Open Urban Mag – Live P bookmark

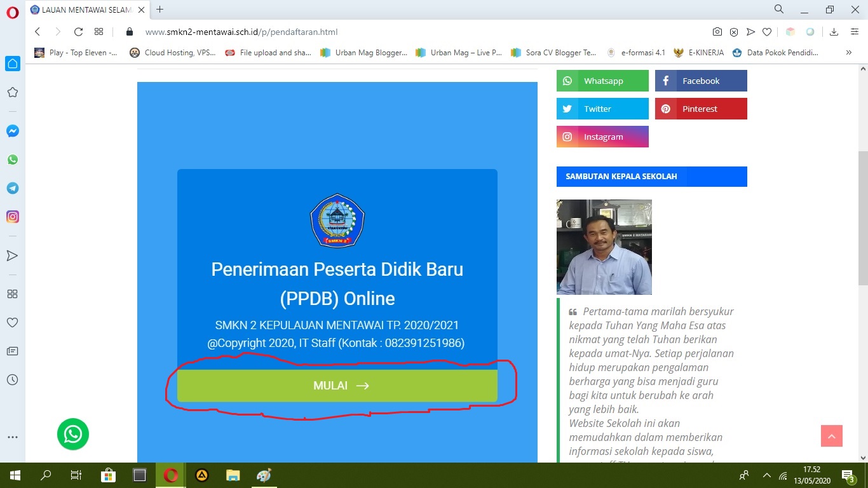tap(459, 53)
